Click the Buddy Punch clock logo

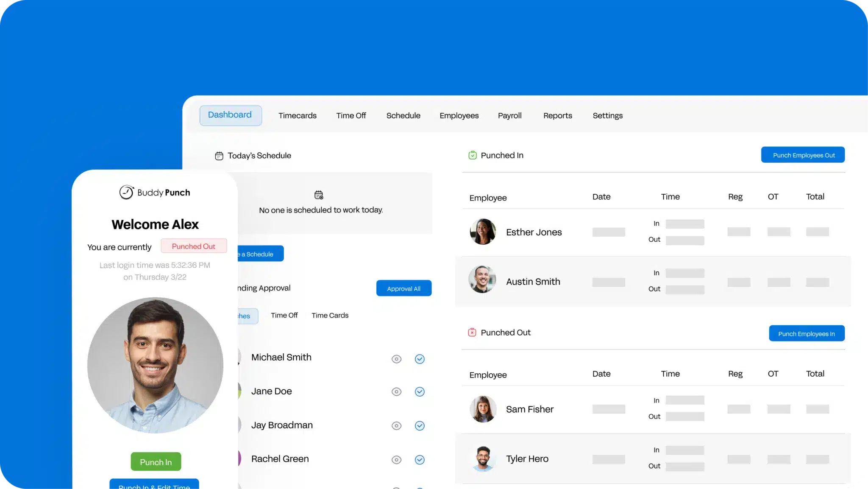pos(126,193)
